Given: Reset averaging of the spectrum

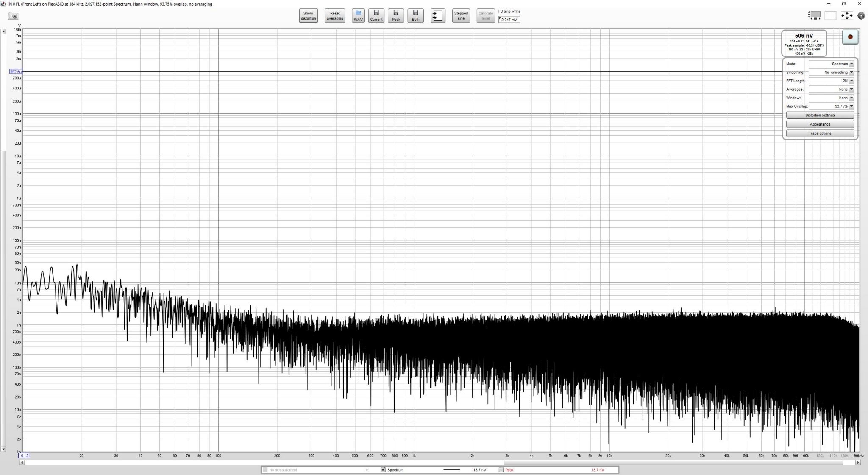Looking at the screenshot, I should (x=335, y=16).
